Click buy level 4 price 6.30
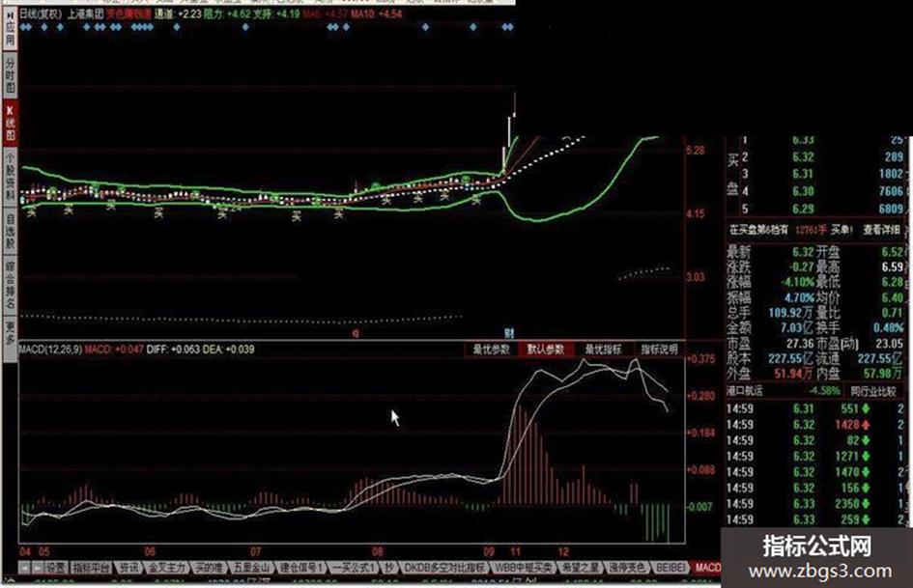 [x=803, y=191]
